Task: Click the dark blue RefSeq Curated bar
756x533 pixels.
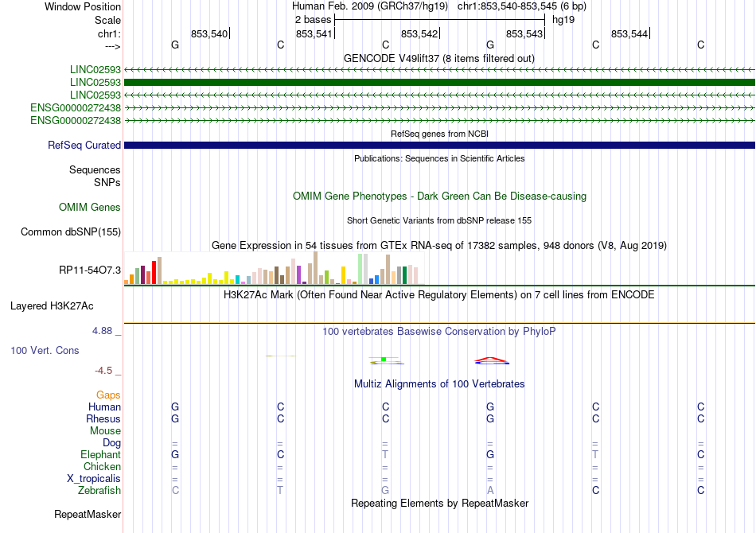Action: click(439, 145)
